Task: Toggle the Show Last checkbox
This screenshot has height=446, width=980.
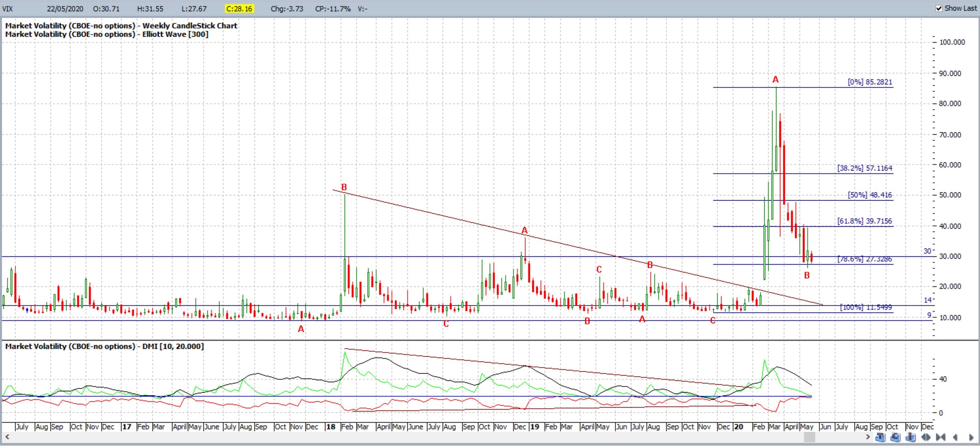Action: click(939, 8)
